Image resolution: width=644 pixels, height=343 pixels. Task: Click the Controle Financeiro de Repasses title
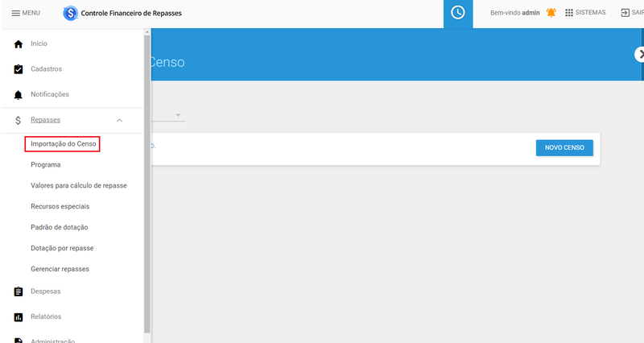click(x=131, y=13)
